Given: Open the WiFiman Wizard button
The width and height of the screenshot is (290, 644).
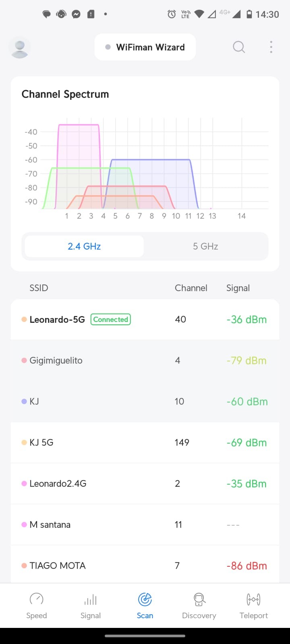Looking at the screenshot, I should click(x=145, y=47).
